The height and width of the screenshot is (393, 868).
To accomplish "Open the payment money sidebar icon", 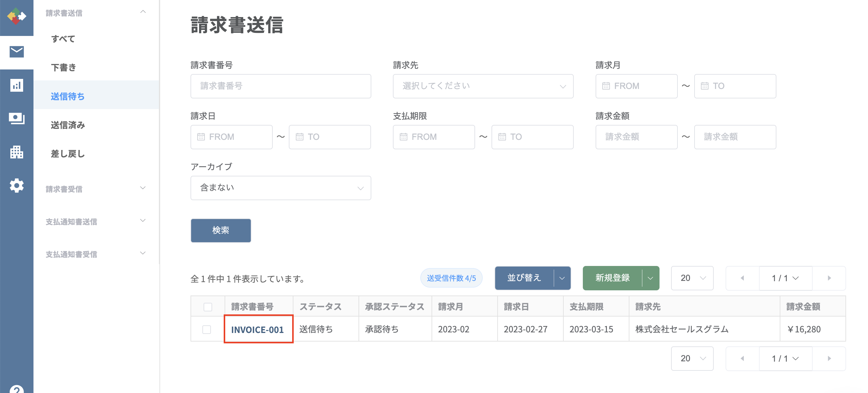I will [x=16, y=119].
